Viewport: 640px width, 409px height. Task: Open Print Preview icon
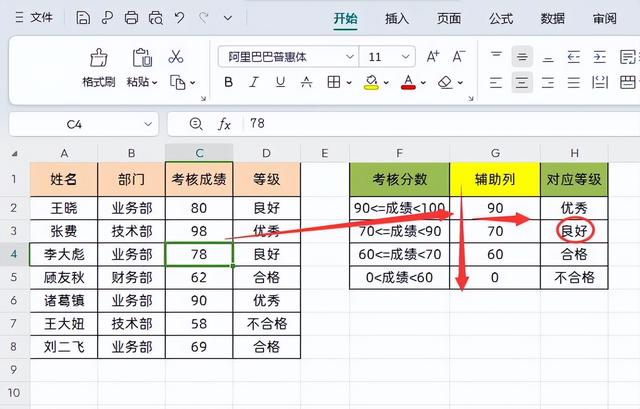pyautogui.click(x=156, y=18)
